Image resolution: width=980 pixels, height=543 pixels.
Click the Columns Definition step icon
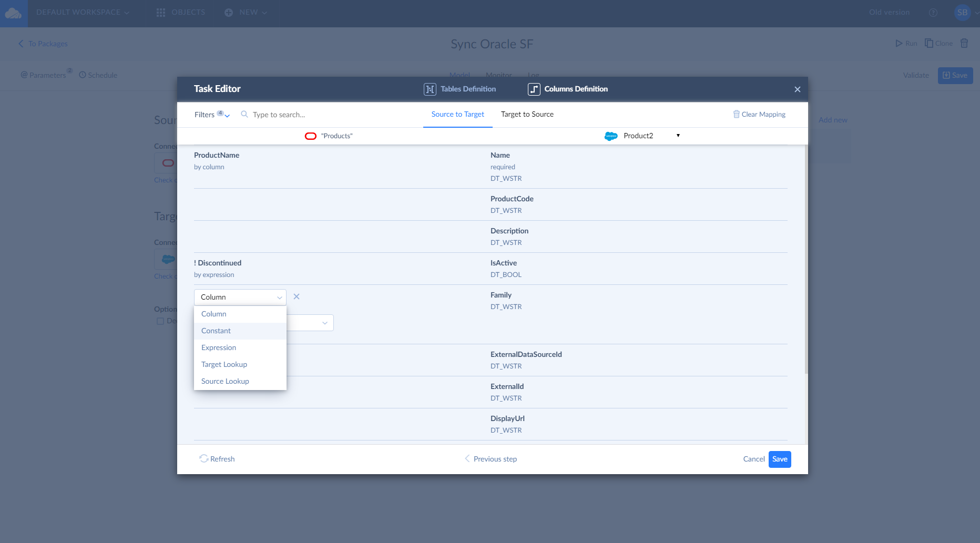pyautogui.click(x=534, y=89)
